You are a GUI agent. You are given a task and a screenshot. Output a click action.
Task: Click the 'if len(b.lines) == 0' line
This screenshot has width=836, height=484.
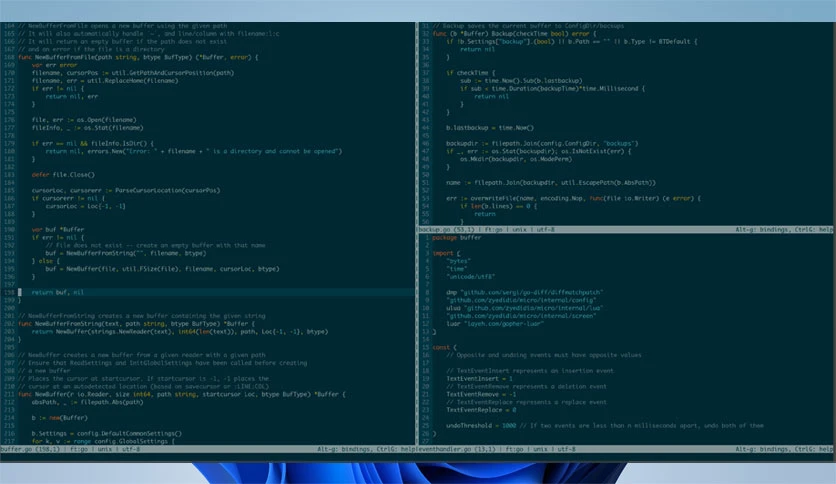pyautogui.click(x=499, y=206)
